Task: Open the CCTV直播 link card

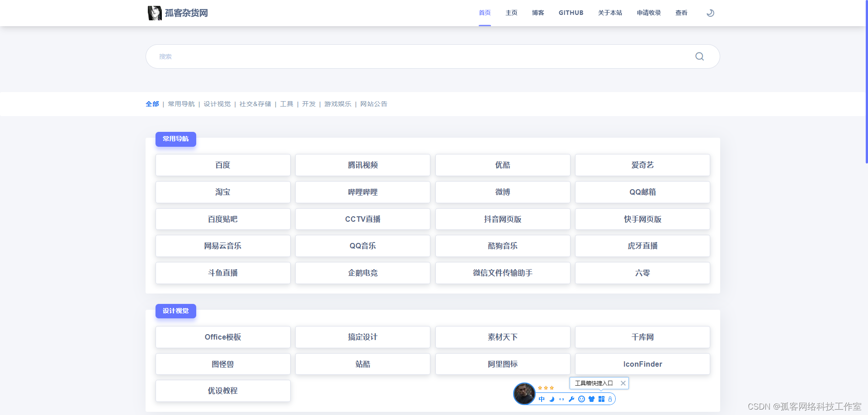Action: [x=363, y=219]
